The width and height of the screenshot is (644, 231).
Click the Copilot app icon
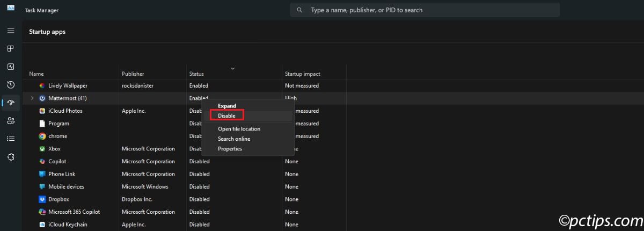click(42, 161)
